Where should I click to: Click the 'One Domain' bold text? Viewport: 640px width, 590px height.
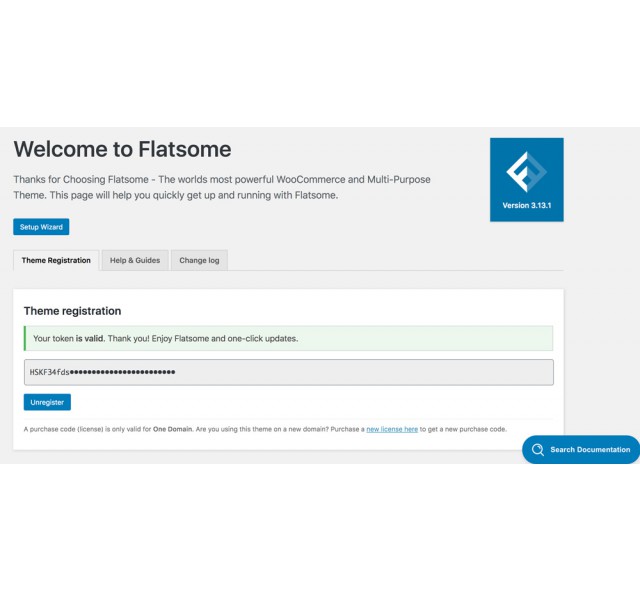pyautogui.click(x=172, y=429)
